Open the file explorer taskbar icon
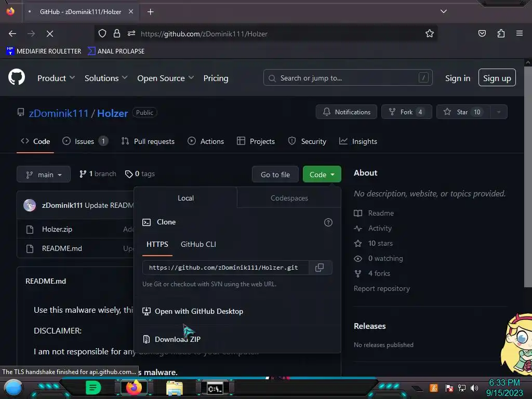The height and width of the screenshot is (399, 532). [x=175, y=388]
